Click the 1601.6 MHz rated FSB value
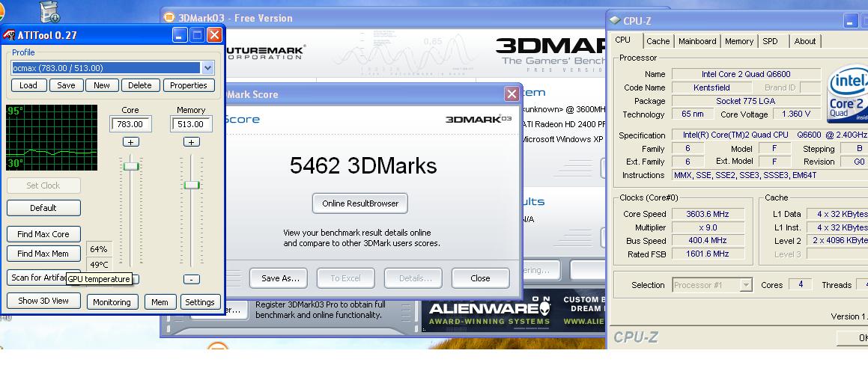 coord(708,254)
